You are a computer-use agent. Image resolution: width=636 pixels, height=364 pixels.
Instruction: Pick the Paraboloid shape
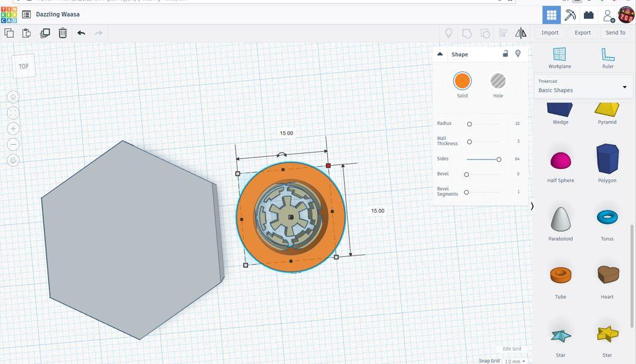[x=560, y=224]
